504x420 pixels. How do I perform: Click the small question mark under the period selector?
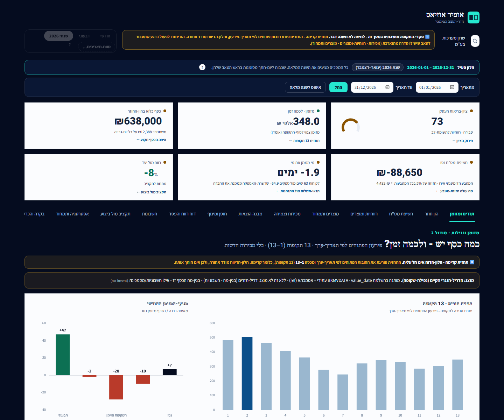click(x=70, y=45)
